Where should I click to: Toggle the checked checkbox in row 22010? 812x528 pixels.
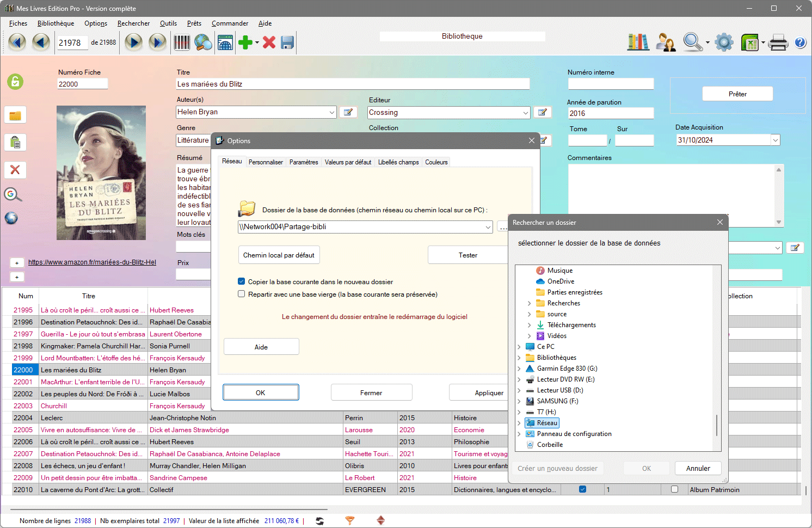[582, 489]
